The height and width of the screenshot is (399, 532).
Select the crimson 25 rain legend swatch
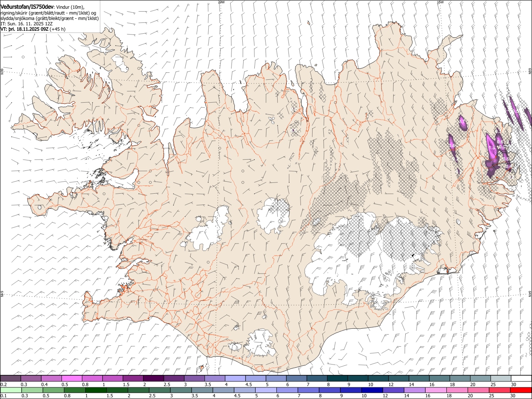coord(499,390)
